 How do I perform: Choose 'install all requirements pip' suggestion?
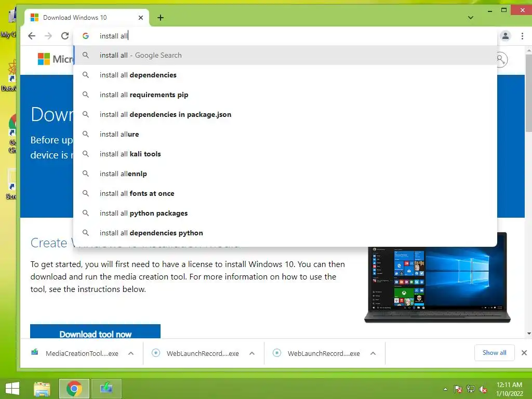285,95
